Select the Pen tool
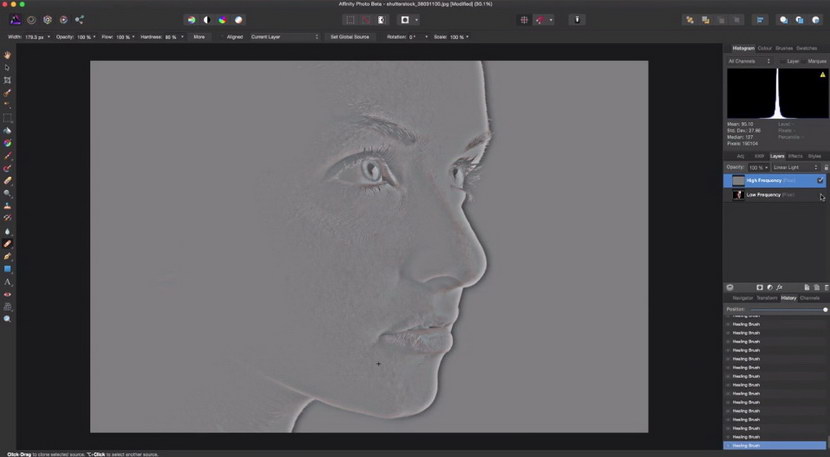Viewport: 830px width, 457px height. tap(7, 257)
